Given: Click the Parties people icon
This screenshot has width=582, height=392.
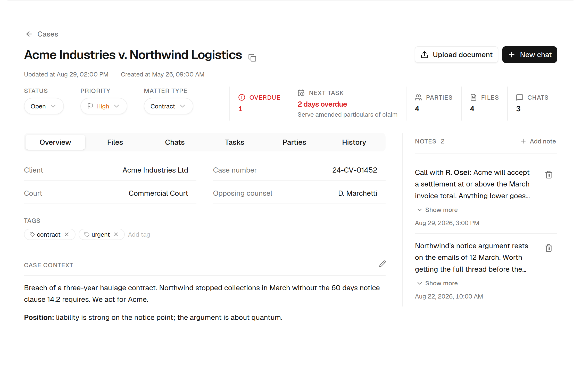Looking at the screenshot, I should click(418, 97).
